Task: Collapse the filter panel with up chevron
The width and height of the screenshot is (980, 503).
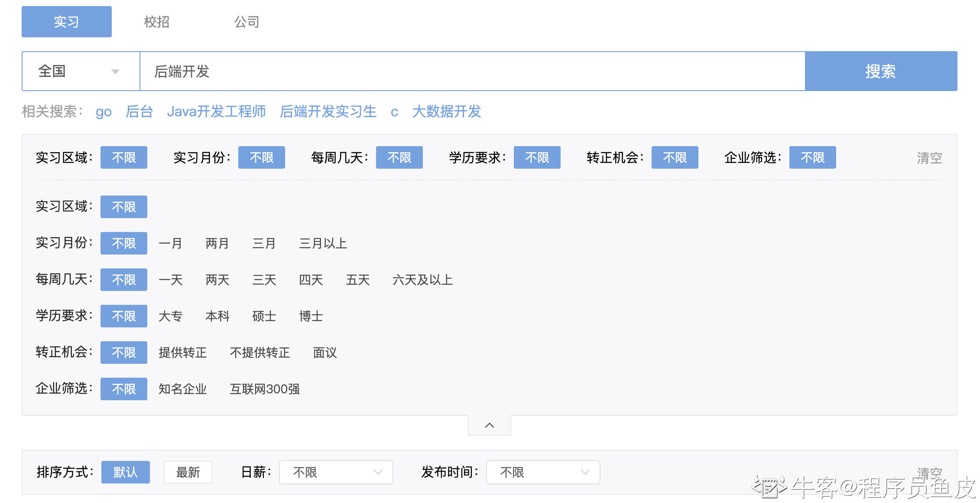Action: tap(489, 425)
